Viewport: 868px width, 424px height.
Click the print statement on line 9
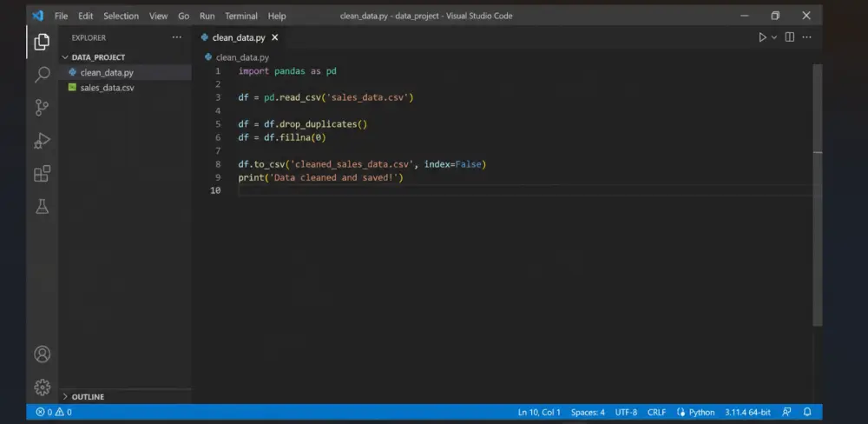click(321, 177)
